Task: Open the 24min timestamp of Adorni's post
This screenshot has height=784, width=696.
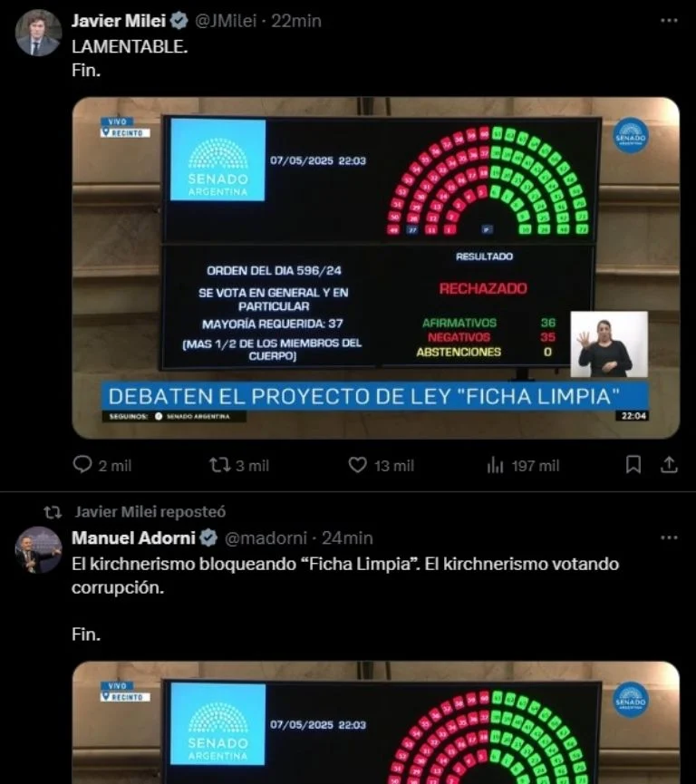Action: click(347, 538)
